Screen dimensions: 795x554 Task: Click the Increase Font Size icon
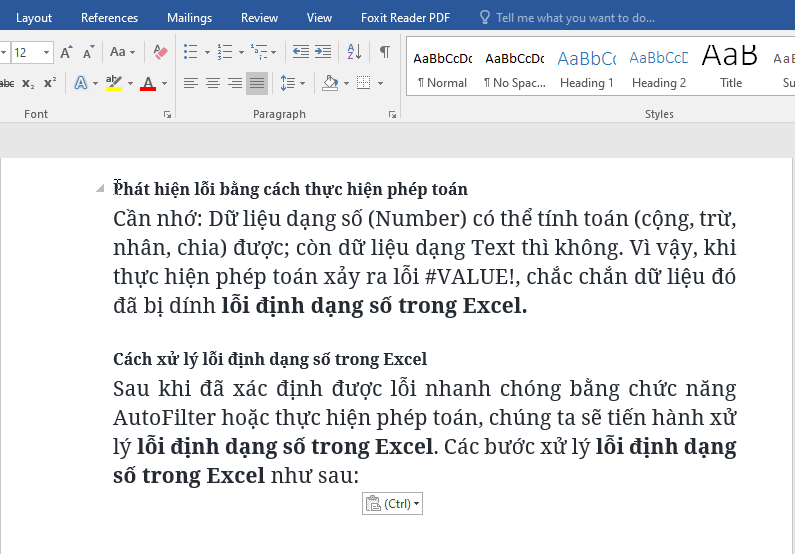[66, 52]
